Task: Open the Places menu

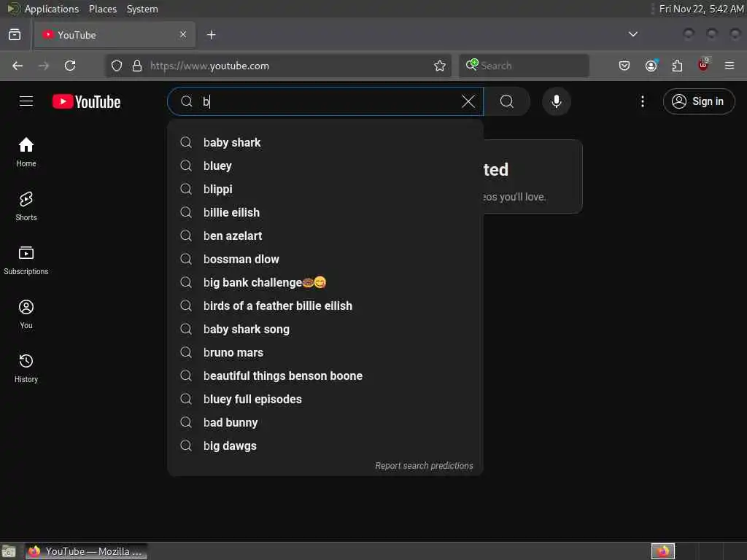Action: click(x=103, y=9)
